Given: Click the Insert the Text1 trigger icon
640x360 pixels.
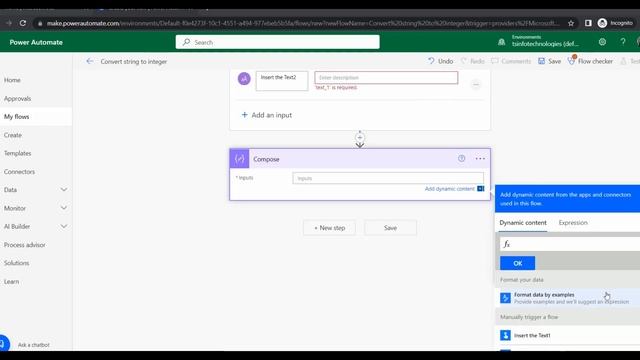Looking at the screenshot, I should (505, 336).
